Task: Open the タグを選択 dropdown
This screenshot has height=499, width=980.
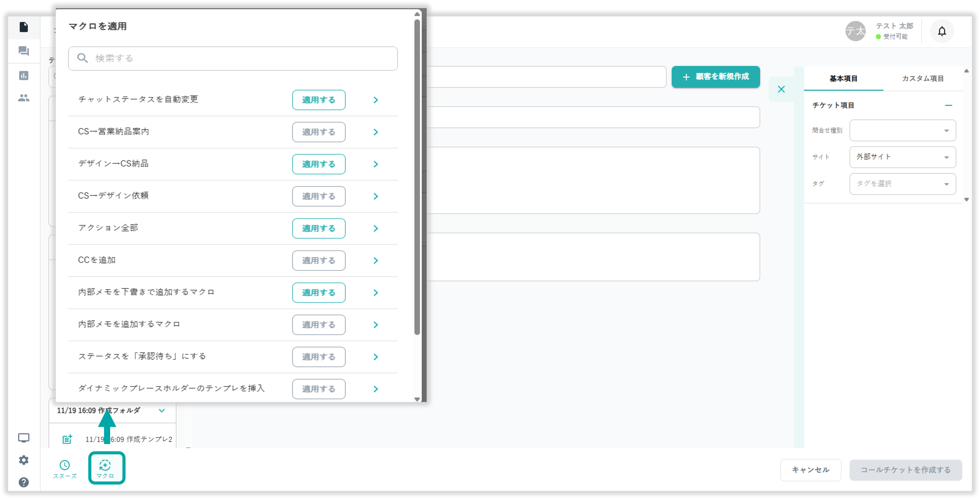Action: tap(902, 184)
